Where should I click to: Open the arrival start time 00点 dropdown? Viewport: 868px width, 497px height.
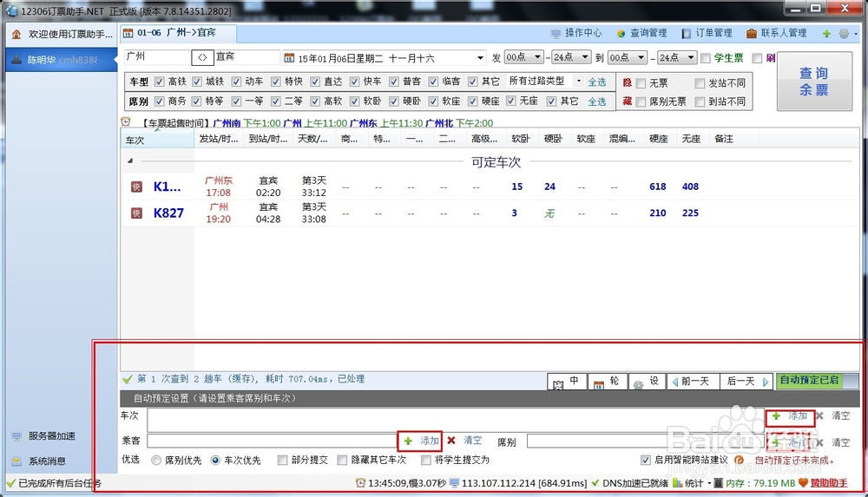(641, 57)
